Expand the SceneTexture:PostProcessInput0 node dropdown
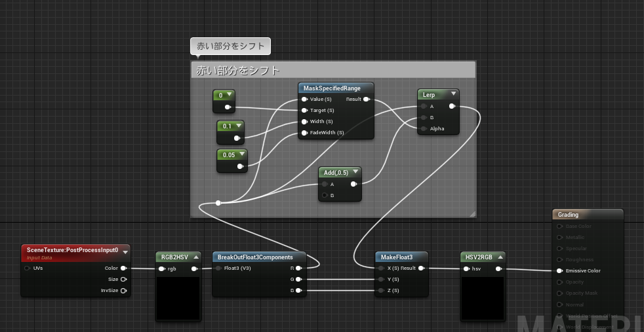644x332 pixels. (125, 251)
